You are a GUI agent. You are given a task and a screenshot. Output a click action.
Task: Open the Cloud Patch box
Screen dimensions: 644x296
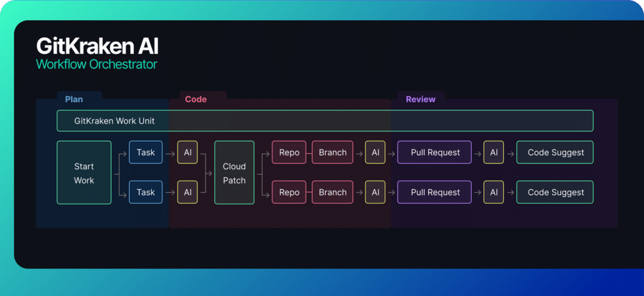234,172
